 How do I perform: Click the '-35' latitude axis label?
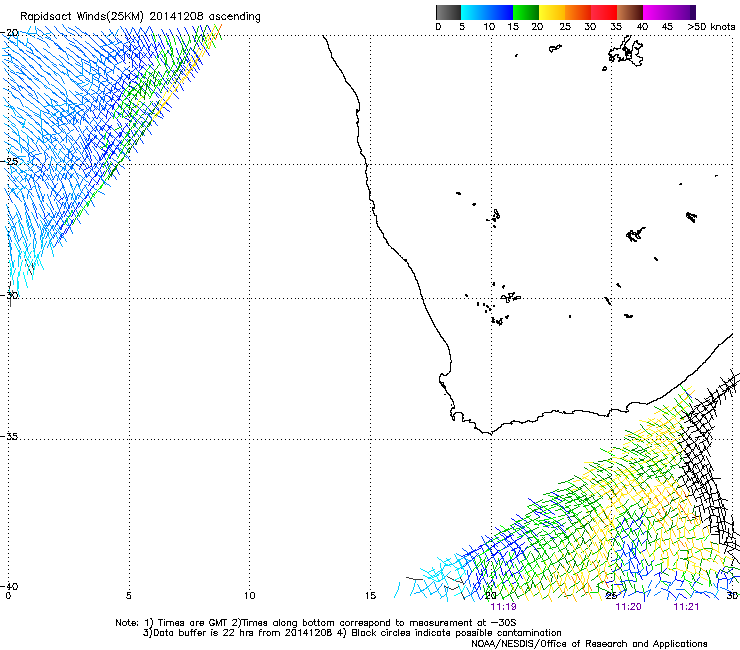coord(10,436)
